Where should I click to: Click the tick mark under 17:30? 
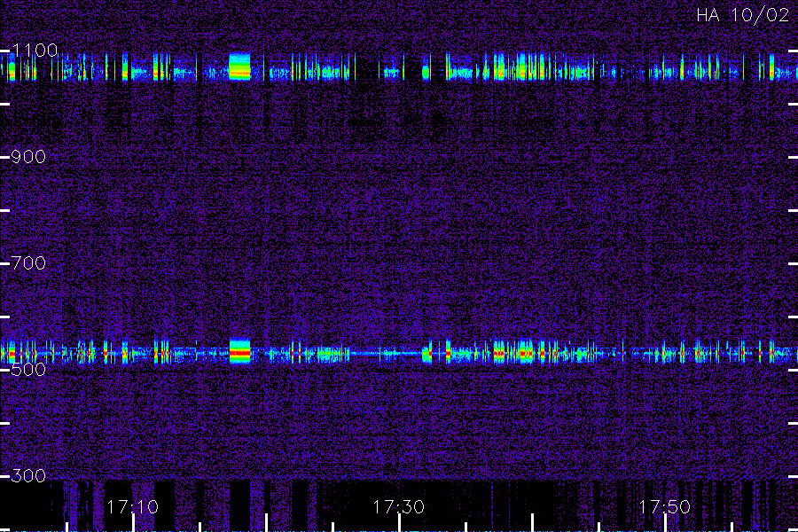tap(399, 523)
